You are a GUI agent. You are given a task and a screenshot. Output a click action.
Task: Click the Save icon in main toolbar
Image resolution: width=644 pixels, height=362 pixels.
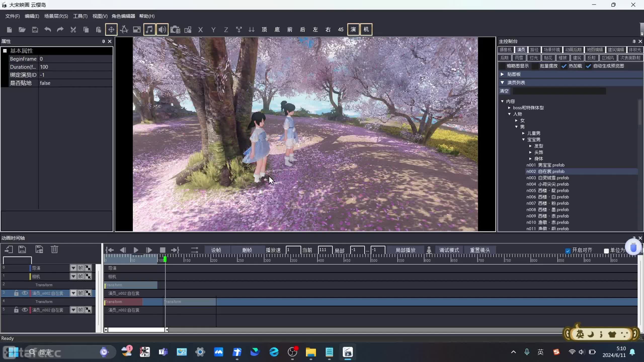tap(35, 30)
